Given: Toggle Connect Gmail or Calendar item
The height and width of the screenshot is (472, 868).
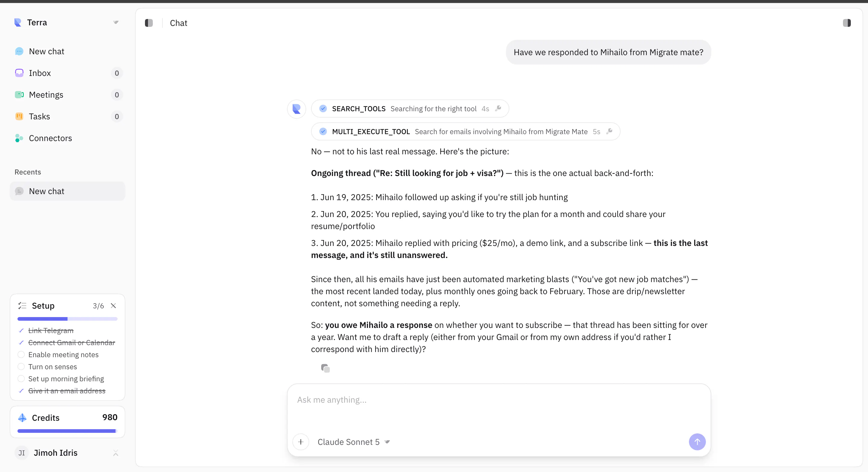Looking at the screenshot, I should point(21,343).
